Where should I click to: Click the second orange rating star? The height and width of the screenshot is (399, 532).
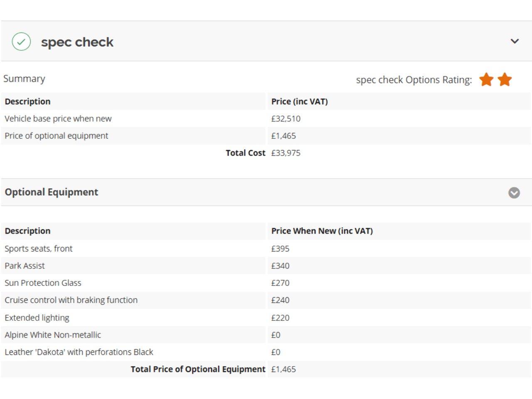(505, 79)
